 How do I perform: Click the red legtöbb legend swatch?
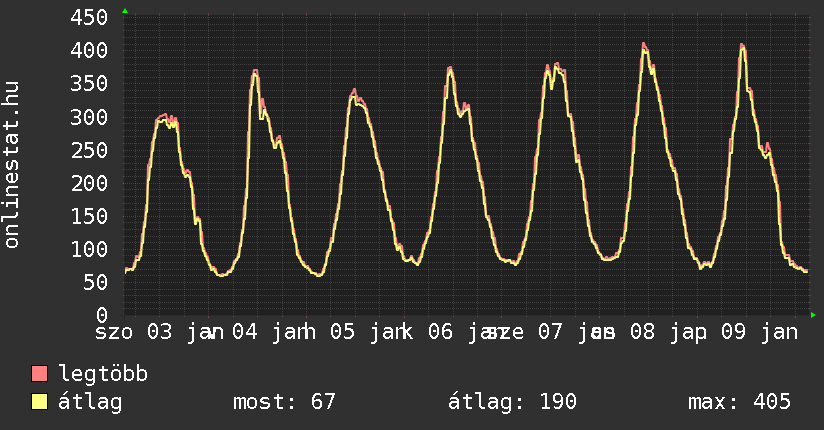coord(40,375)
